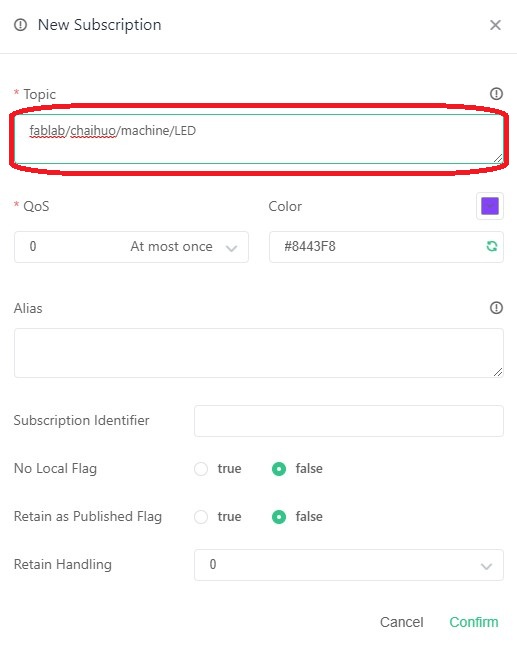Focus the Topic text field

click(x=259, y=139)
